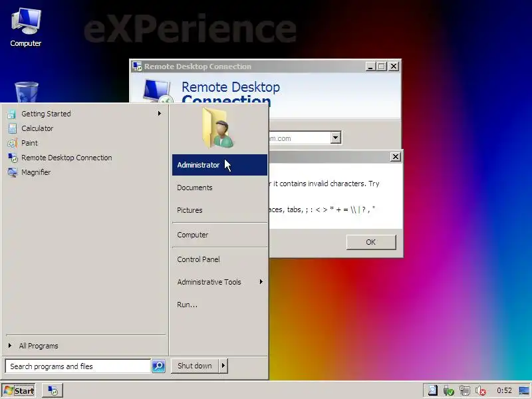The width and height of the screenshot is (532, 399).
Task: Maximize the Remote Desktop Connection window
Action: [382, 66]
